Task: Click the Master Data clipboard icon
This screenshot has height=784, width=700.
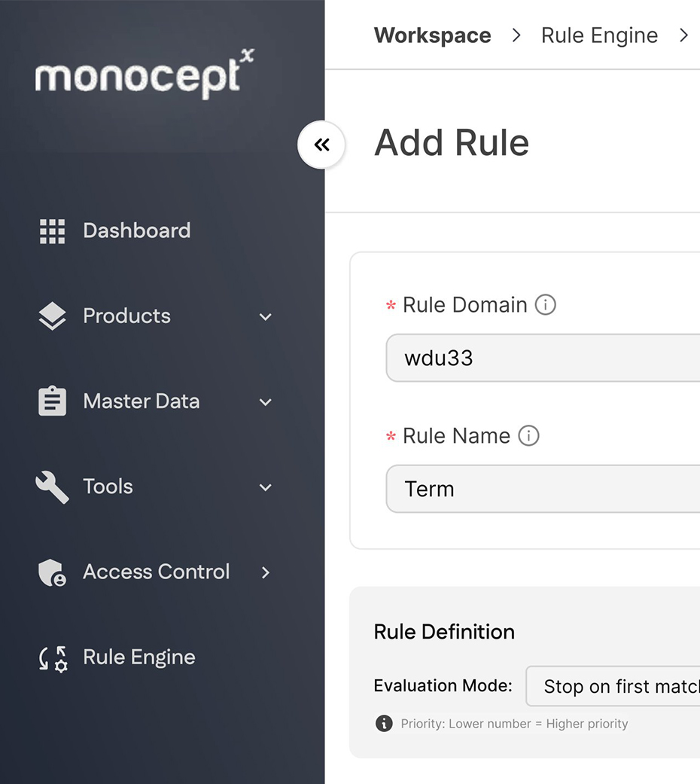Action: 53,401
